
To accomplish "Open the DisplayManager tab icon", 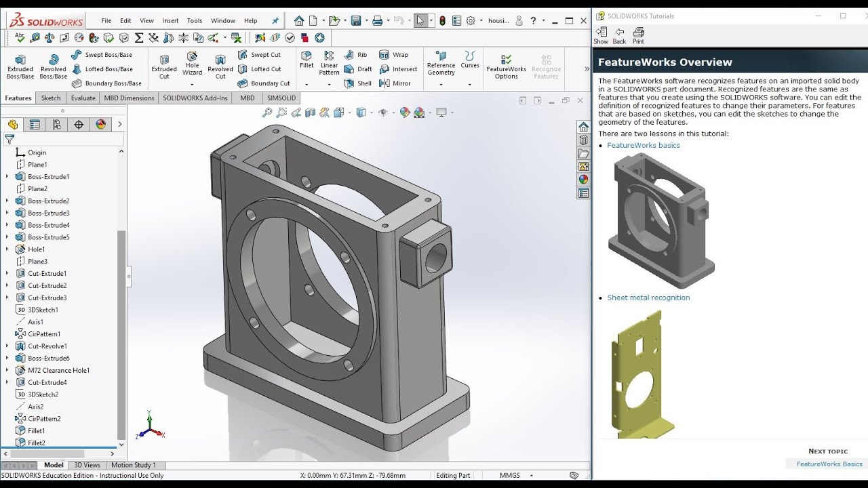I will click(101, 124).
